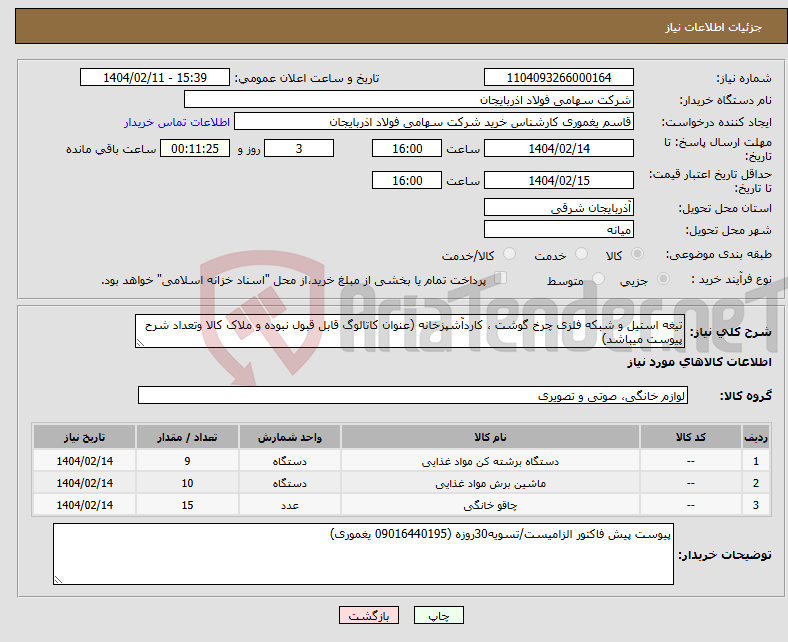Click the response deadline time 16:00 field
This screenshot has width=788, height=642.
point(407,148)
